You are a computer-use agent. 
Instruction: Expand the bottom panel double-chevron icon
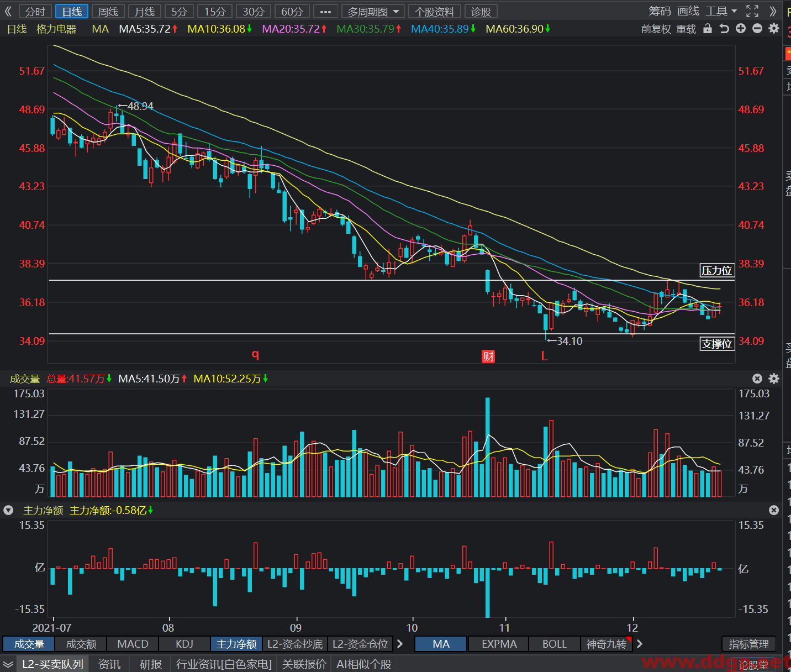pyautogui.click(x=8, y=664)
